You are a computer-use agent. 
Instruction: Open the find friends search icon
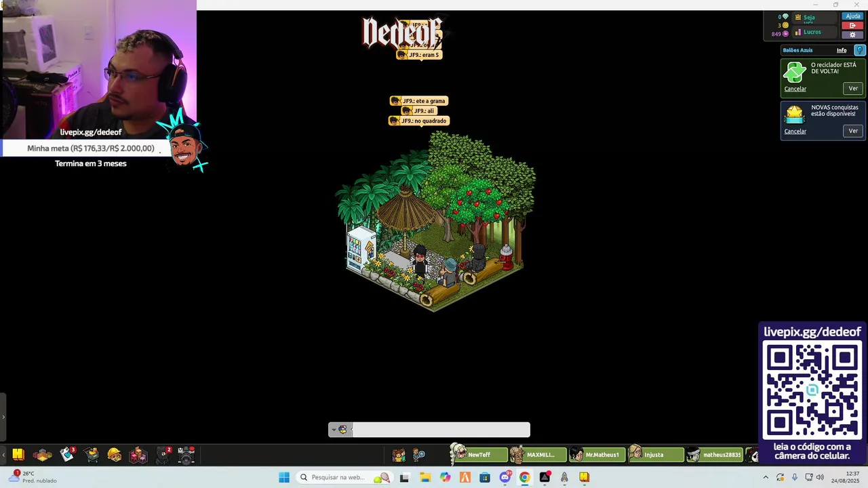pyautogui.click(x=419, y=455)
